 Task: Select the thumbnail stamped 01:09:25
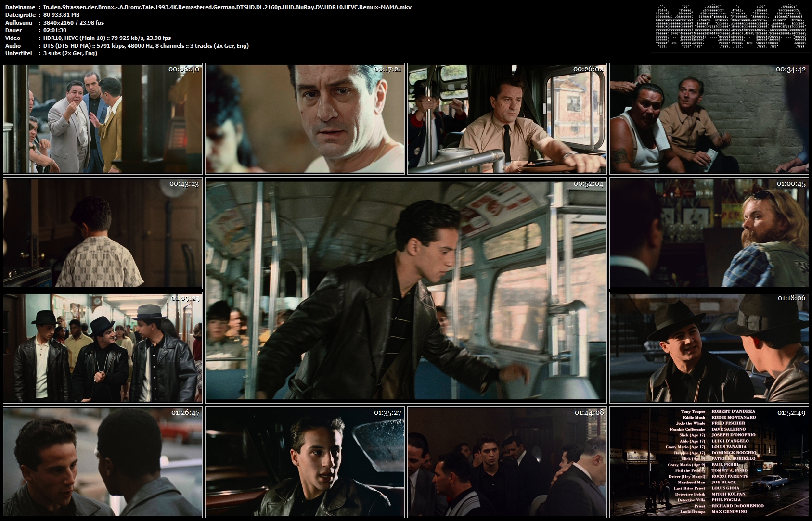[103, 347]
